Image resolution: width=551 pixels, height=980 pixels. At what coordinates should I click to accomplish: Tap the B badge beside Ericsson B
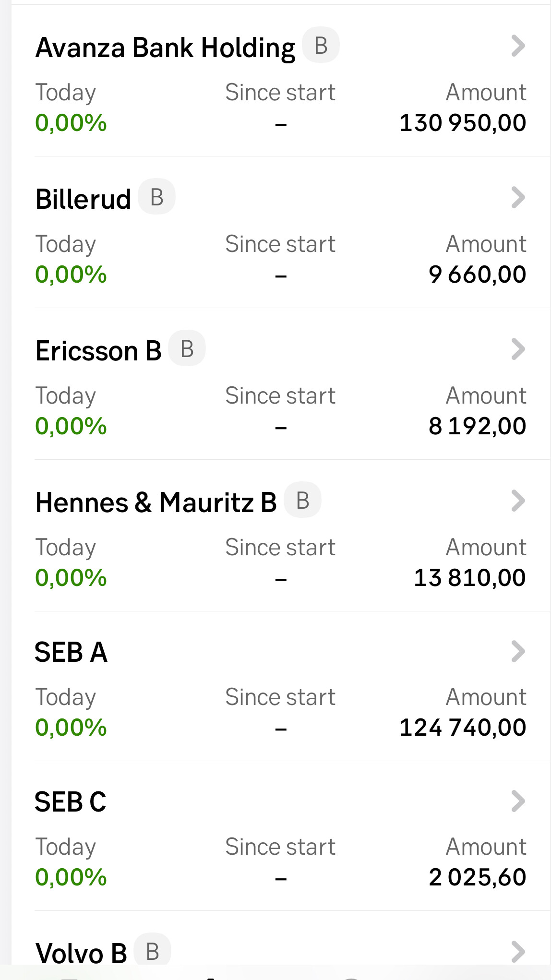click(187, 349)
